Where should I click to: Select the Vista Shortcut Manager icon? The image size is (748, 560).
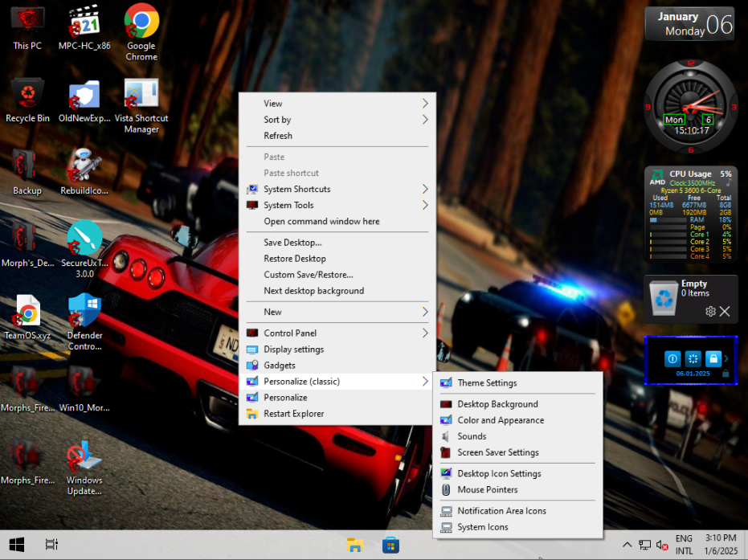[x=141, y=106]
